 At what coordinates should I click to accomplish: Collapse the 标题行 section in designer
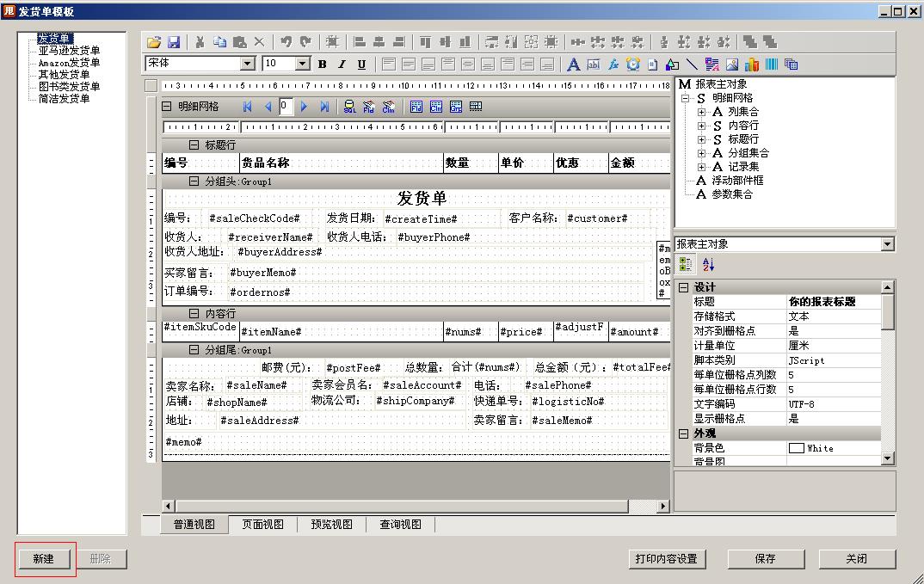point(194,145)
